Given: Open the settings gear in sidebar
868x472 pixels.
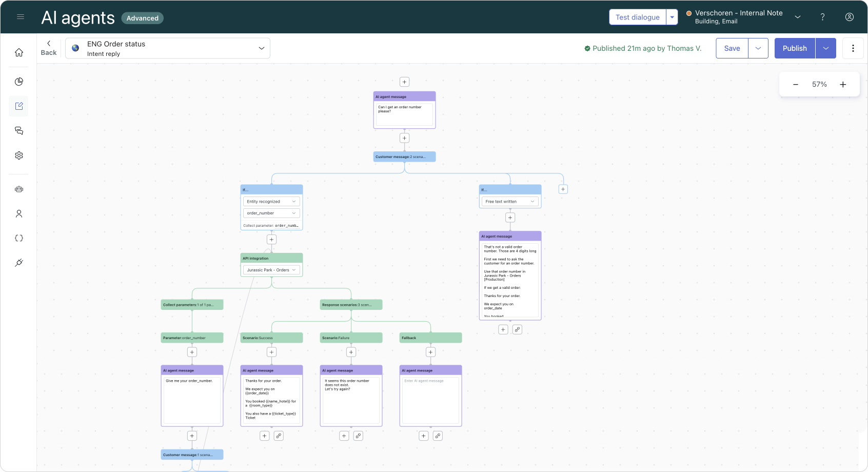Looking at the screenshot, I should 19,155.
